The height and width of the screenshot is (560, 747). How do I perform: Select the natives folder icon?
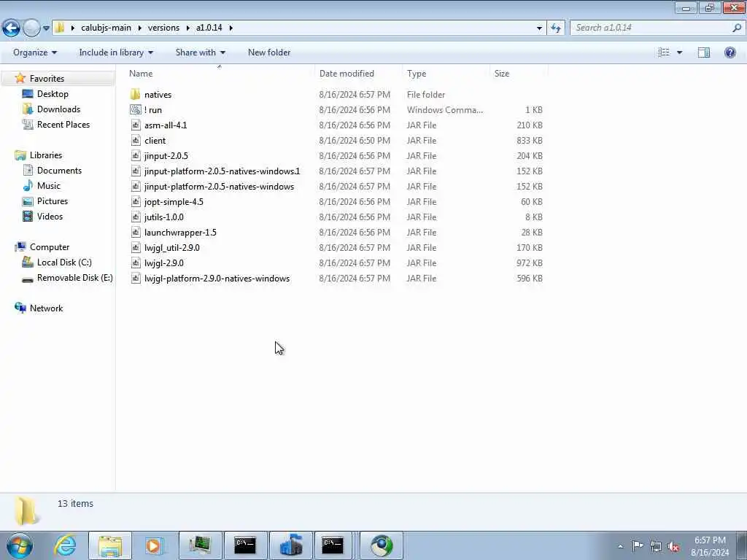[x=135, y=94]
